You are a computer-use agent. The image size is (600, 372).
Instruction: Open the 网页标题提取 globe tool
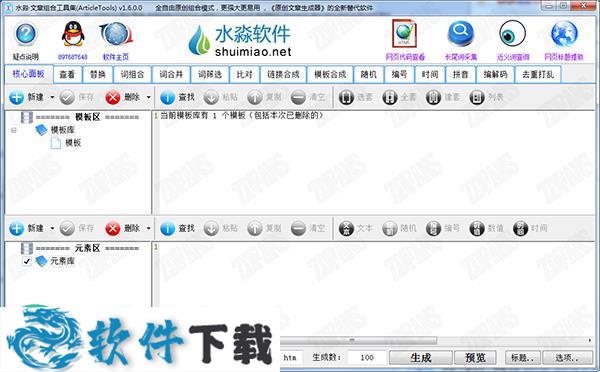(564, 34)
